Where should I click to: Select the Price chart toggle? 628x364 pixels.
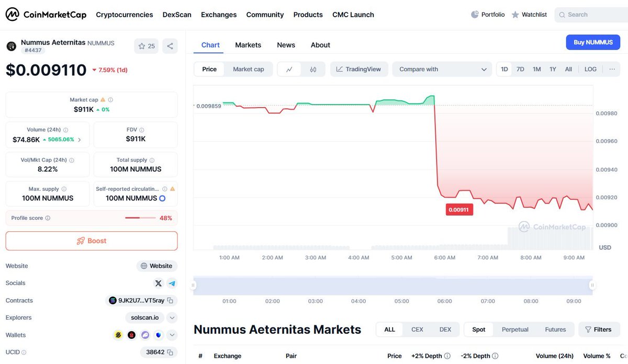coord(209,69)
